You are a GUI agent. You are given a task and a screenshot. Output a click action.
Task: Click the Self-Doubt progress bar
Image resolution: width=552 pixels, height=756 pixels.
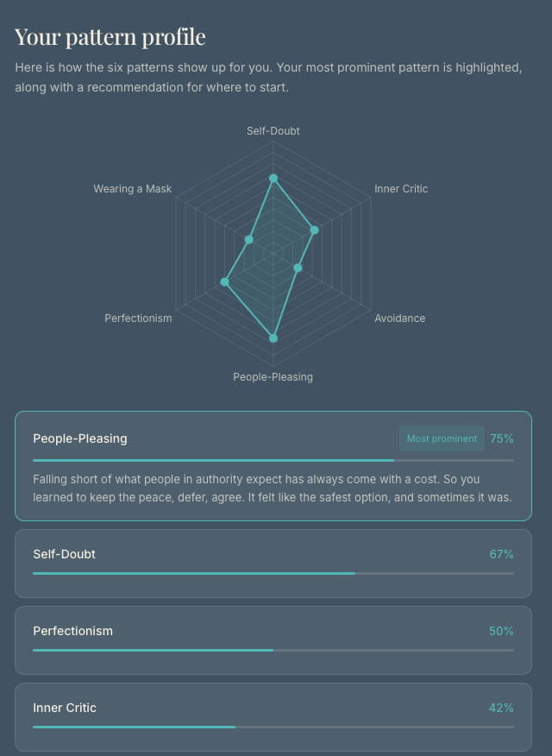click(x=273, y=573)
